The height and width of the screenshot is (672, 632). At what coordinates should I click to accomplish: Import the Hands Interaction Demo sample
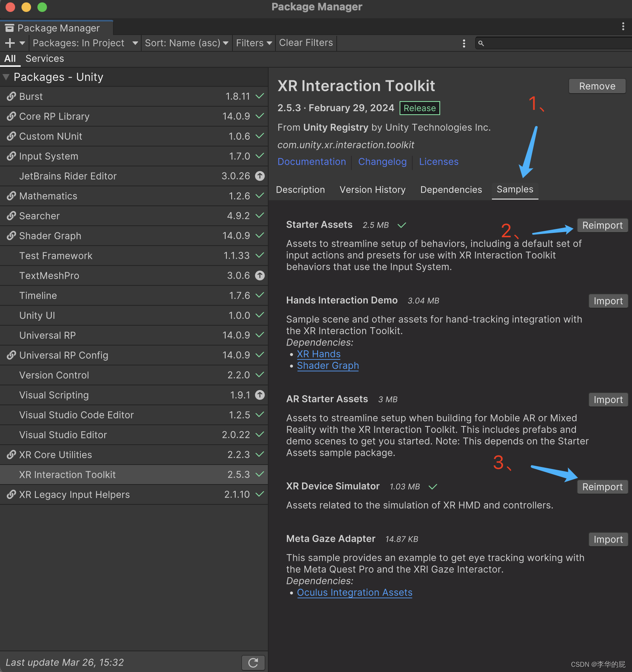[x=608, y=301]
